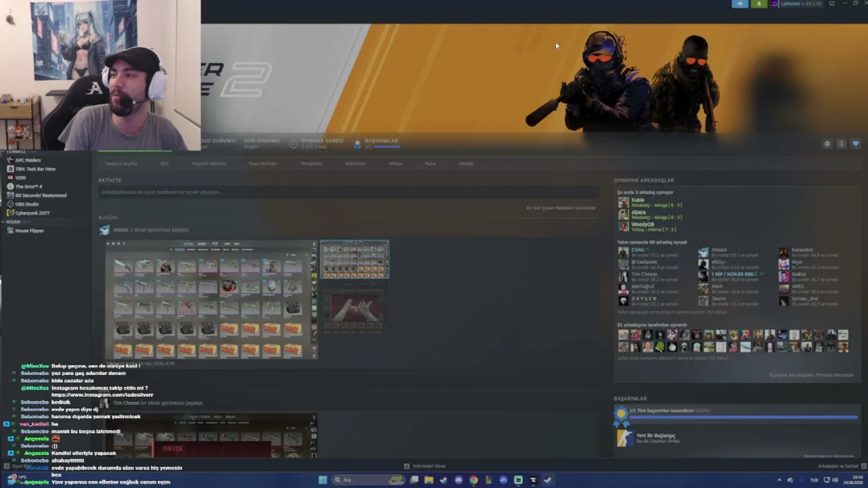
Task: Click the Windows Start button
Action: [323, 480]
